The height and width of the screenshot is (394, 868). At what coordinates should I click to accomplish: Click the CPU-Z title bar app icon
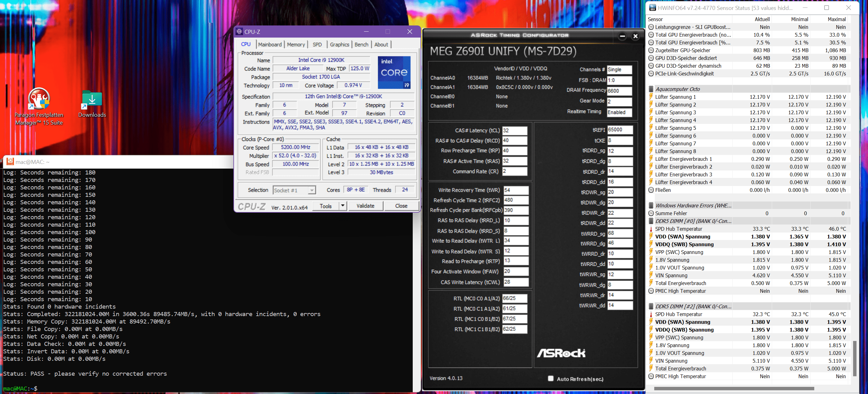(239, 32)
